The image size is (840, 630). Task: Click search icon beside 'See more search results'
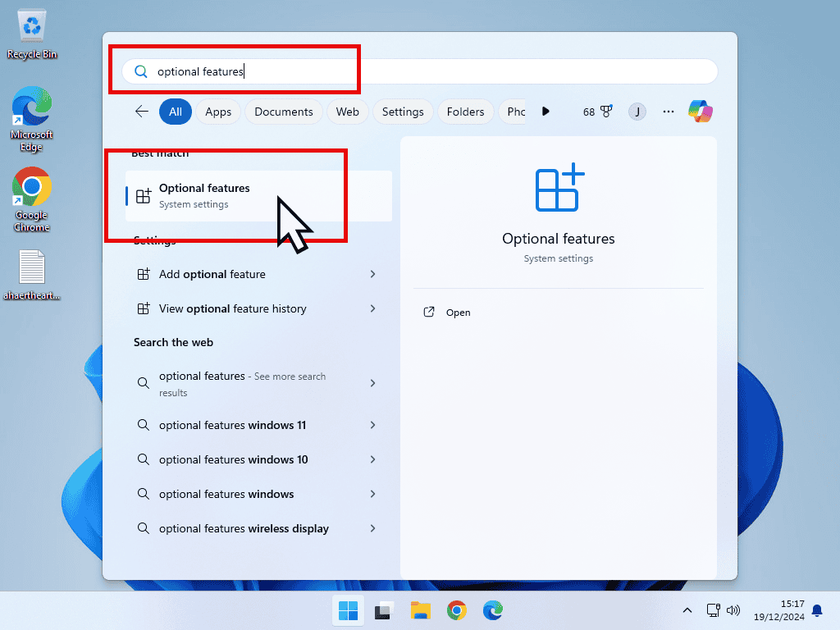pyautogui.click(x=143, y=383)
